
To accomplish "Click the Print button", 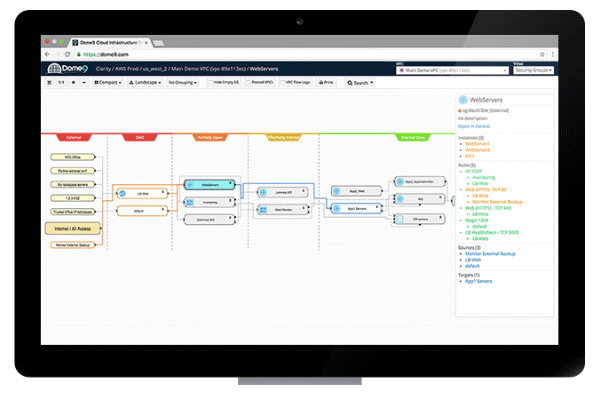I will 326,82.
